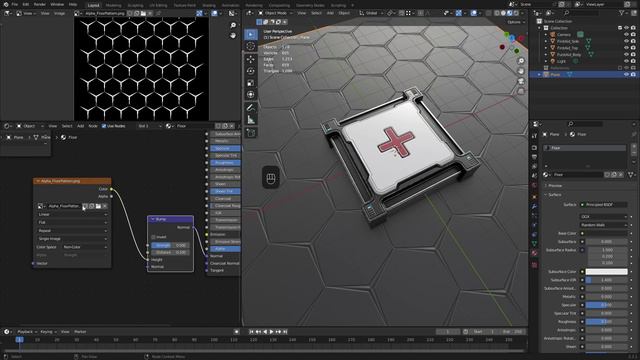Viewport: 640px width, 360px height.
Task: Open the image file browser folder icon in image editor header
Action: point(143,13)
